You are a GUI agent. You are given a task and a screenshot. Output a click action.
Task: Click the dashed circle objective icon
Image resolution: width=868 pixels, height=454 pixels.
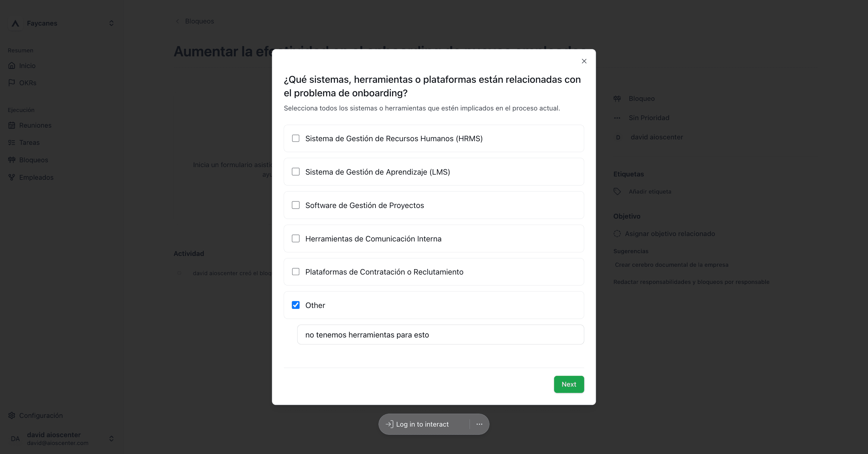click(617, 234)
